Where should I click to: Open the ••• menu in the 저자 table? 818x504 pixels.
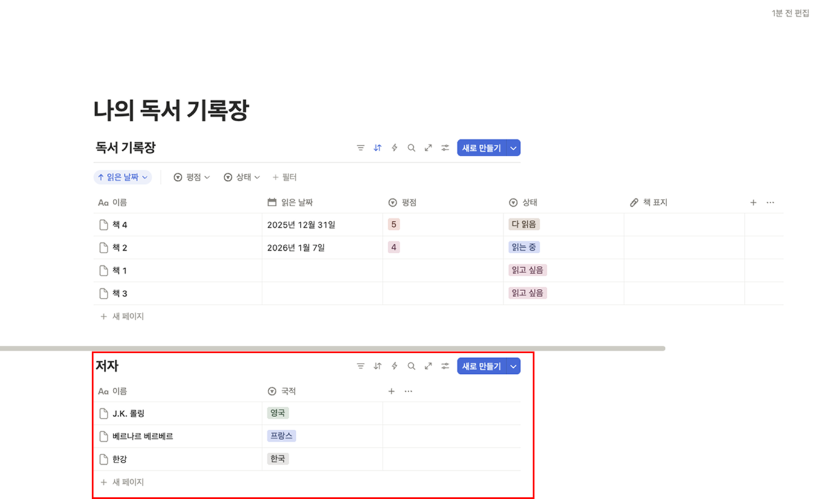408,391
